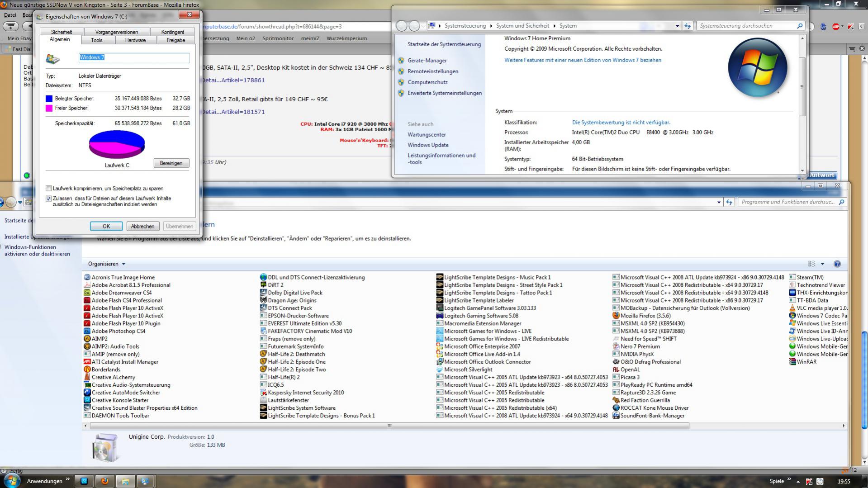The width and height of the screenshot is (868, 488).
Task: Open address bar dropdown in Programme window
Action: [719, 202]
